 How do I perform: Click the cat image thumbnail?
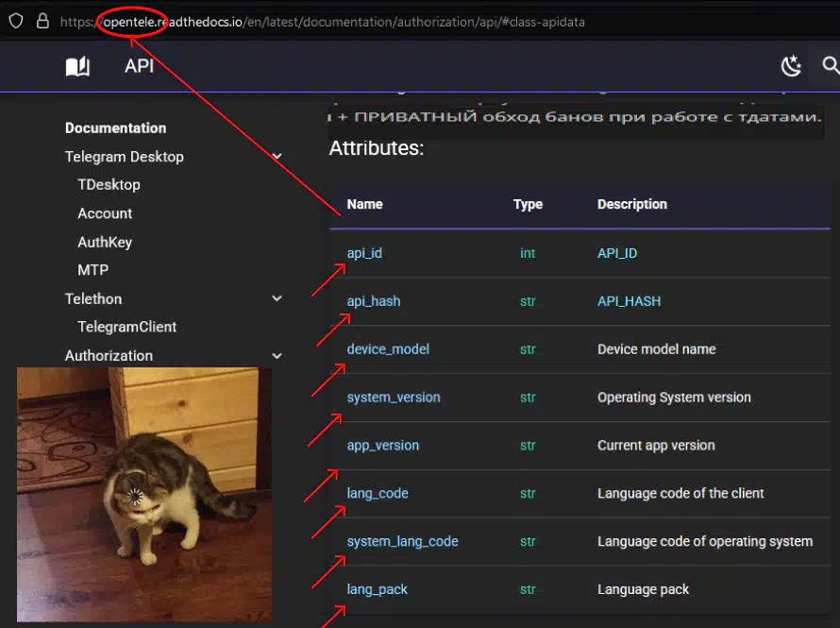pyautogui.click(x=143, y=494)
